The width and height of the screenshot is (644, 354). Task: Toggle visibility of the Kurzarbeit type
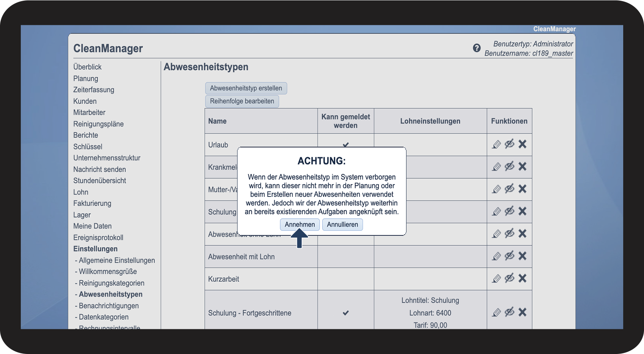tap(510, 278)
